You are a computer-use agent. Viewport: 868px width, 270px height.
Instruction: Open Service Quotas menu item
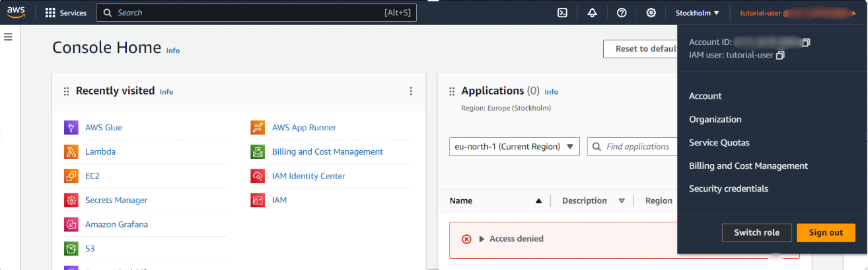(719, 142)
